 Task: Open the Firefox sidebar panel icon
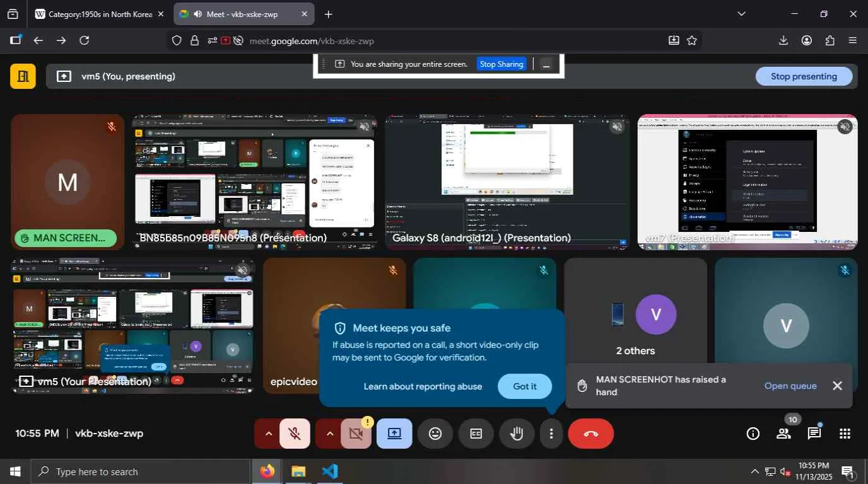pos(16,40)
